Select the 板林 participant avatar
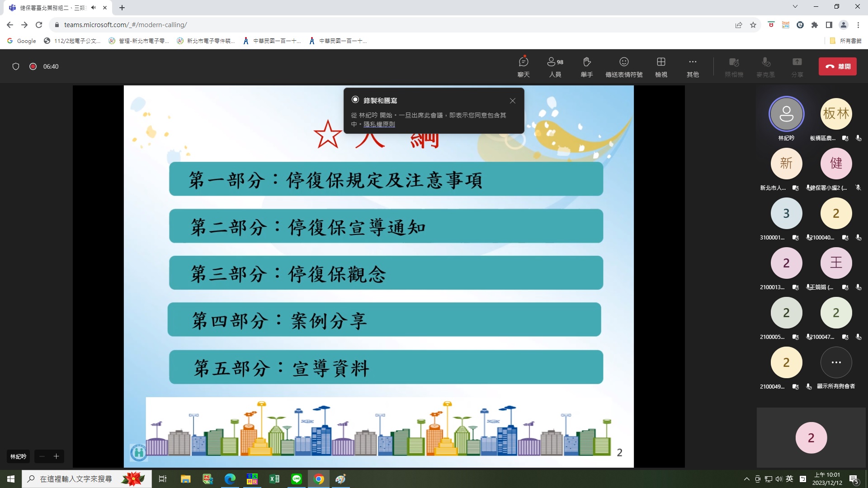 [x=836, y=114]
